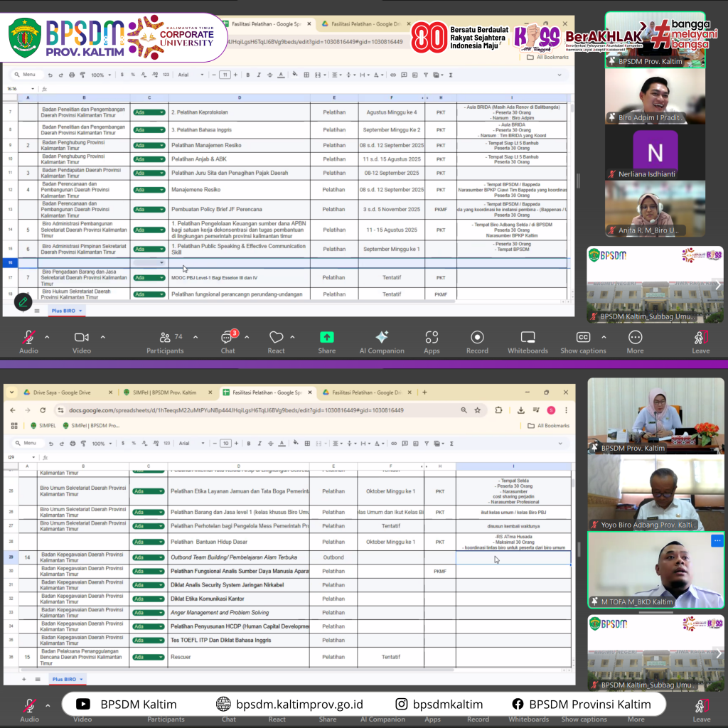This screenshot has height=728, width=728.
Task: Click Insert link in lower sheet toolbar
Action: pyautogui.click(x=394, y=444)
